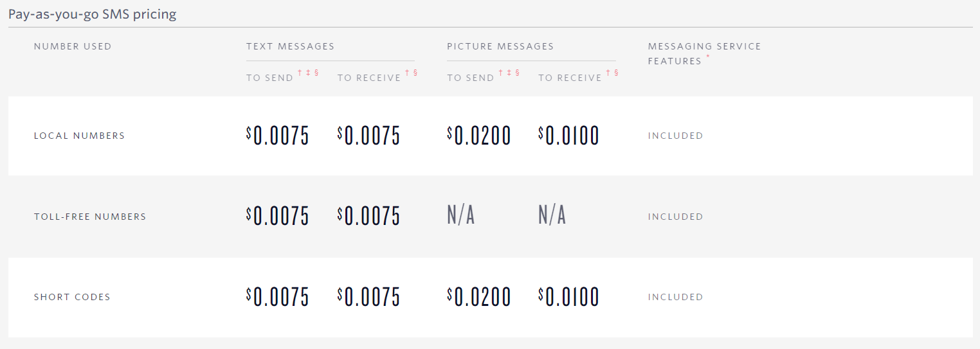Click the footnote symbols after text messages To Receive

click(x=412, y=73)
